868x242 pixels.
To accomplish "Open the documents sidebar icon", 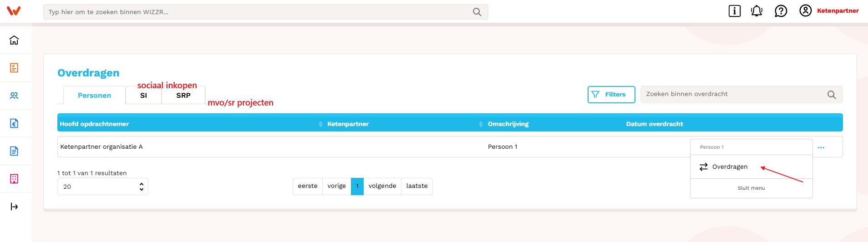I will 14,151.
